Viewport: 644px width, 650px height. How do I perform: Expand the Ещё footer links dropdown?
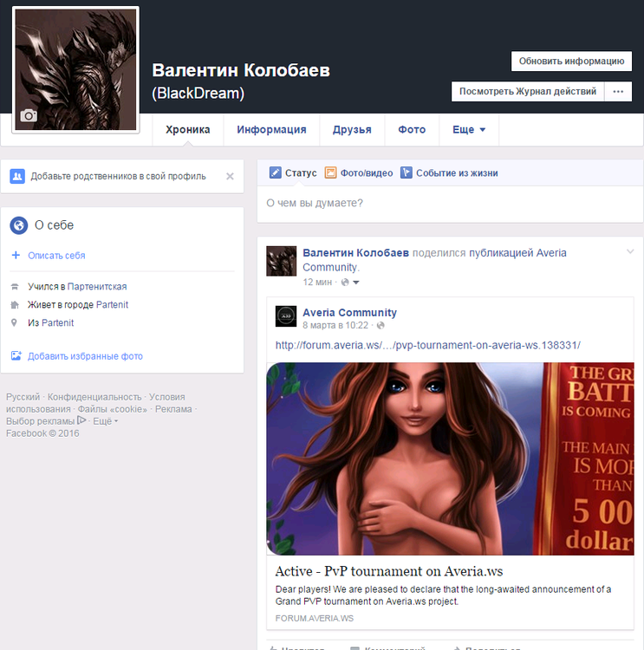click(x=106, y=421)
